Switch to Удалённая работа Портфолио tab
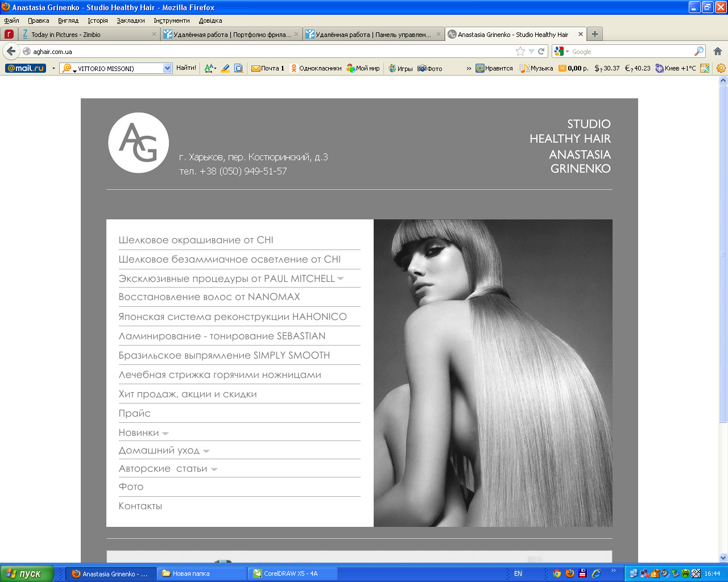The height and width of the screenshot is (582, 728). pyautogui.click(x=231, y=34)
